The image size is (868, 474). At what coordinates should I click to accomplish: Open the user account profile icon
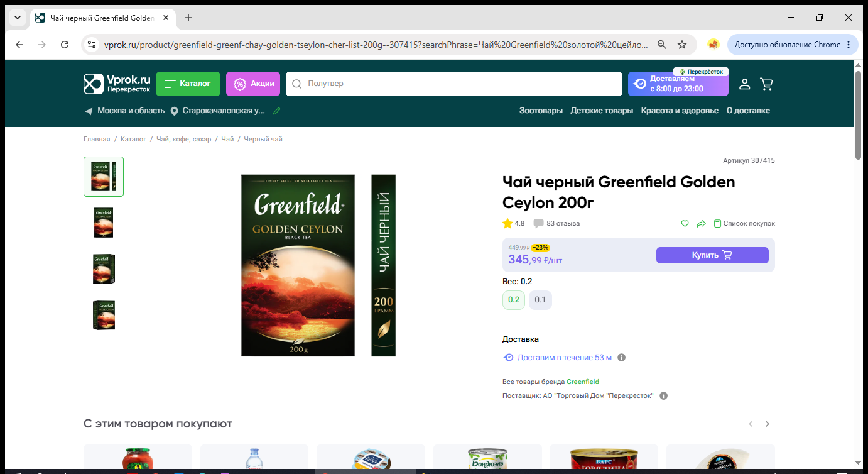coord(744,84)
